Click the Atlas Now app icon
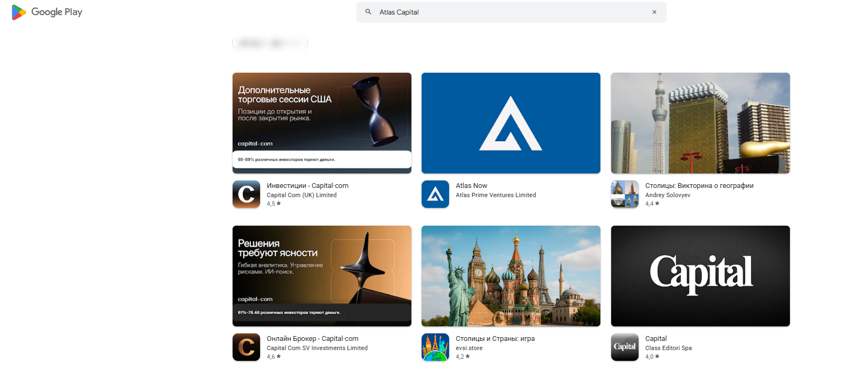This screenshot has height=370, width=868. pyautogui.click(x=435, y=194)
